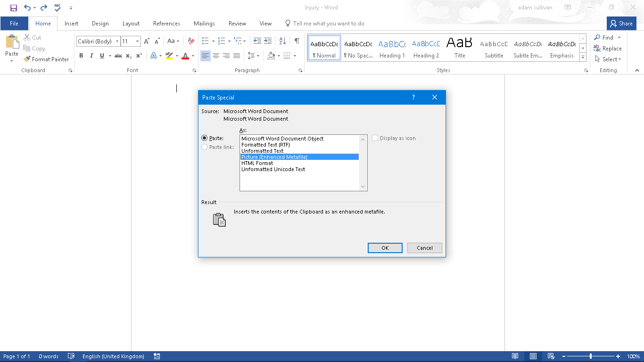Open the font size dropdown

pyautogui.click(x=137, y=41)
